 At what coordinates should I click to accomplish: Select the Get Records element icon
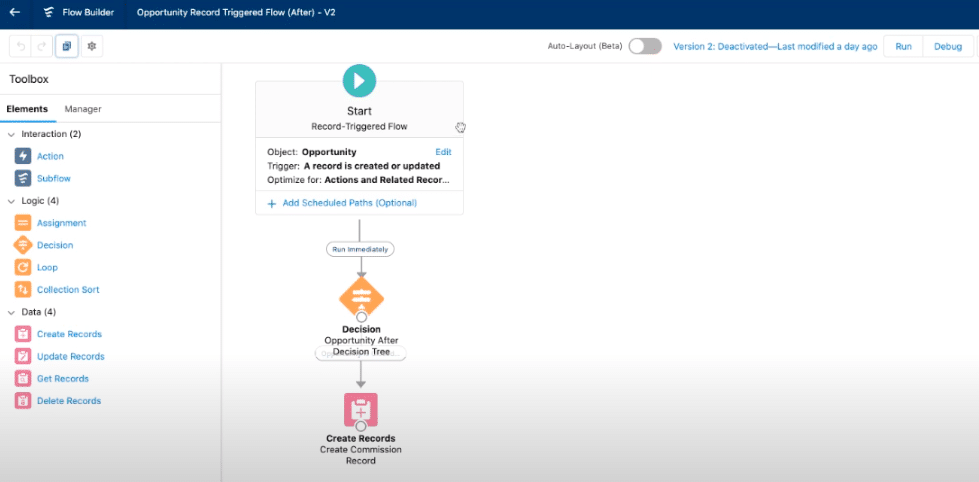click(x=23, y=378)
